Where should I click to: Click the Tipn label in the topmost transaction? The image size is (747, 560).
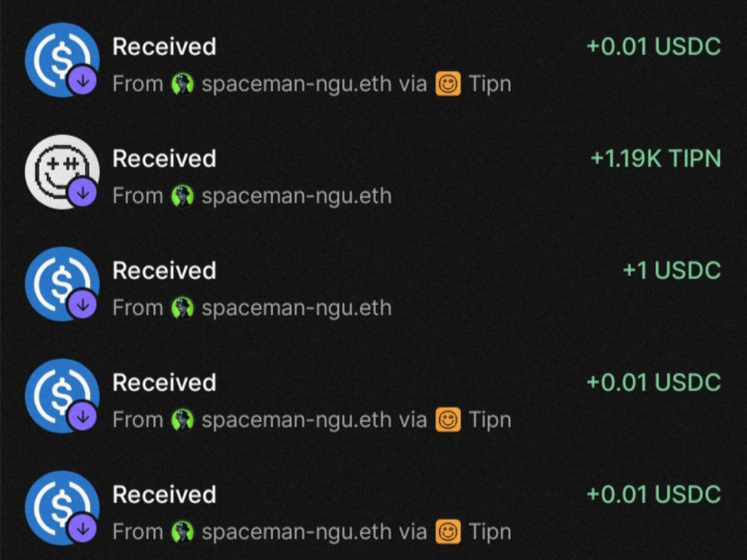[490, 84]
